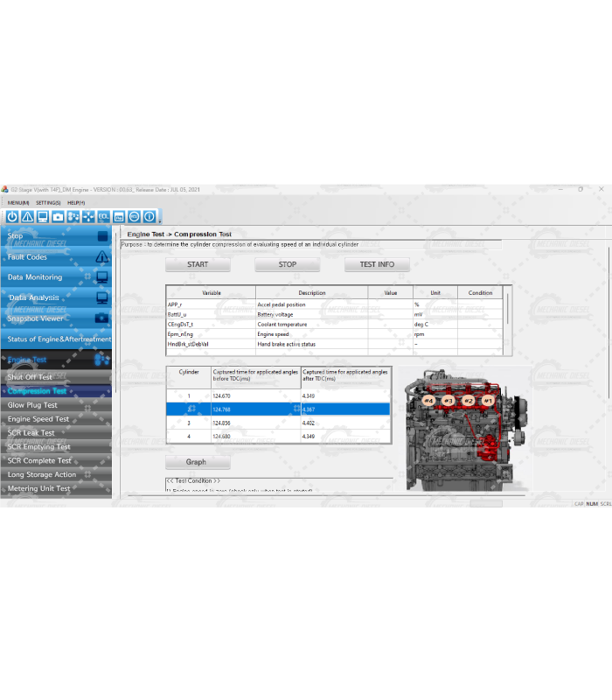Click the monitor icon in the toolbar
This screenshot has height=700, width=612.
point(43,216)
